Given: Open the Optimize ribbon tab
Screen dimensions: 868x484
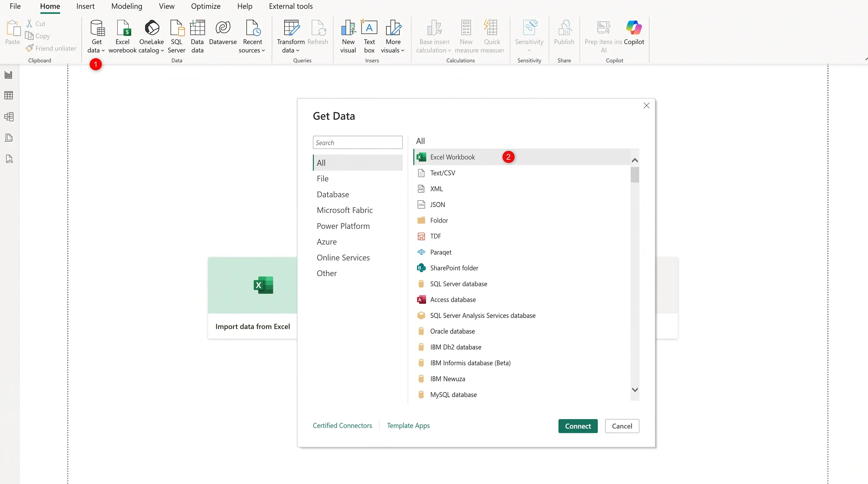Looking at the screenshot, I should [x=206, y=6].
